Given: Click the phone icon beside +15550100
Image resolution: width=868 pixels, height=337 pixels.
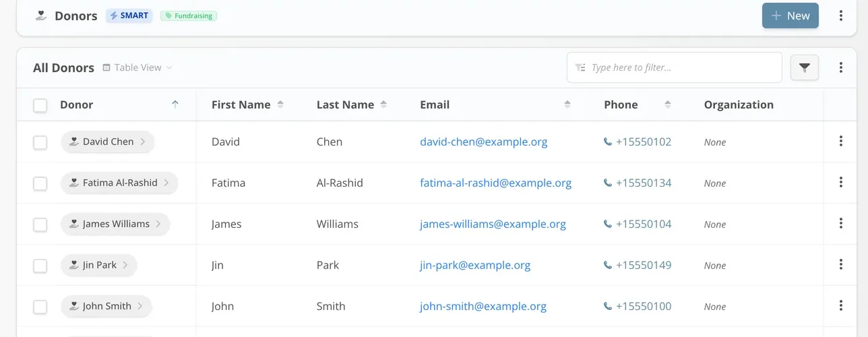Looking at the screenshot, I should [608, 307].
